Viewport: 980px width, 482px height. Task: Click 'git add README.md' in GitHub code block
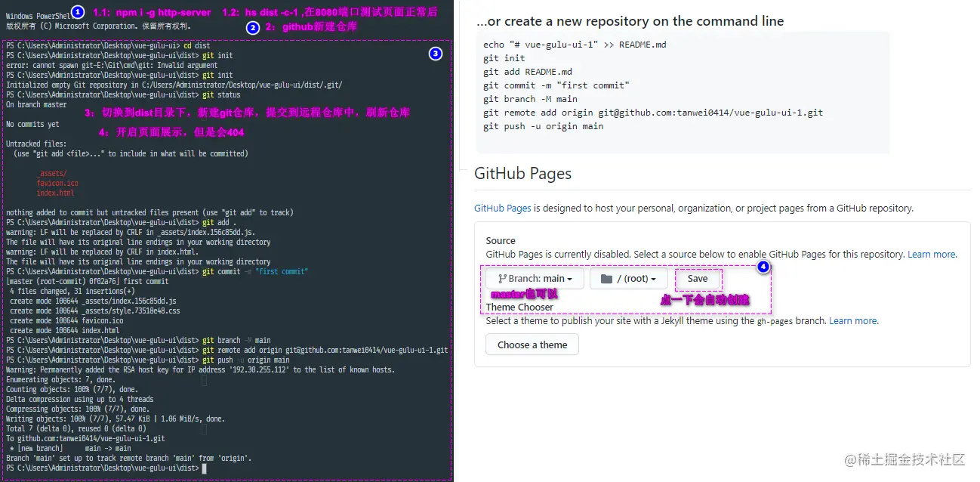click(x=527, y=72)
